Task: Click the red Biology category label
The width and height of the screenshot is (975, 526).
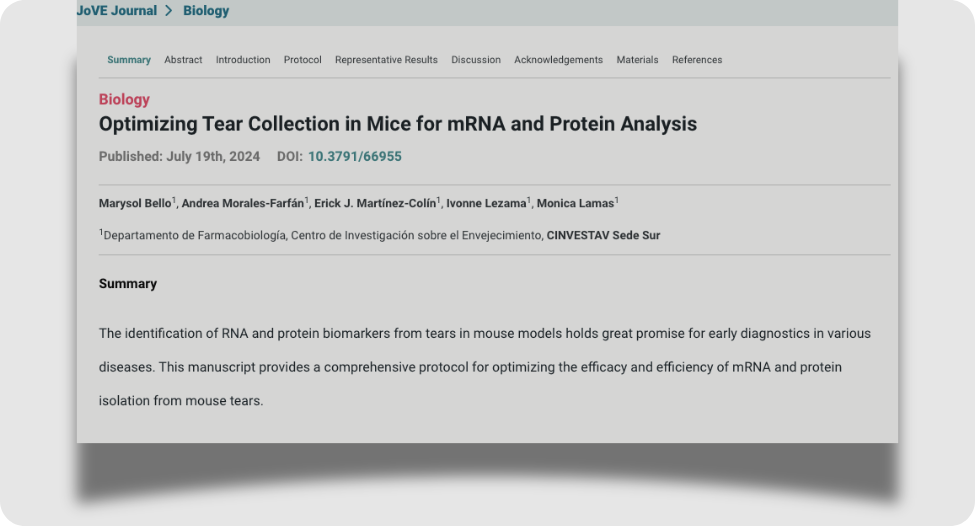Action: [124, 99]
